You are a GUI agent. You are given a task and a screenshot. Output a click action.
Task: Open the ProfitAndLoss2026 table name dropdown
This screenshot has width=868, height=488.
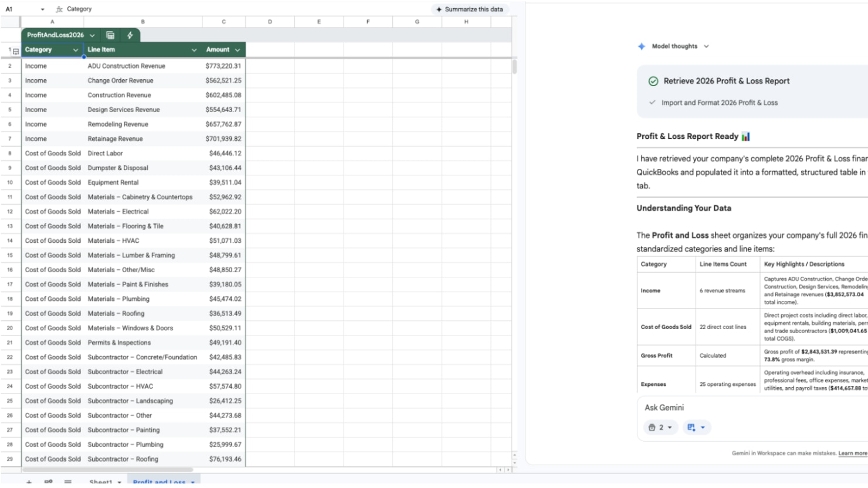92,35
